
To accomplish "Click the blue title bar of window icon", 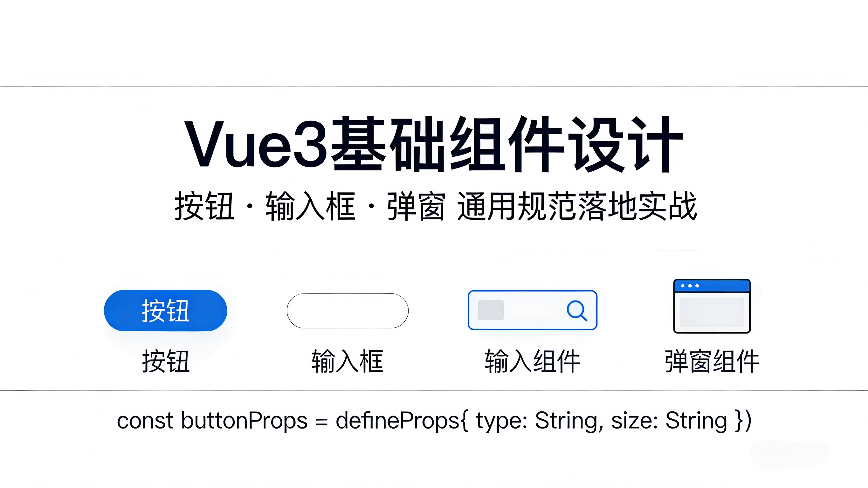I will click(712, 286).
